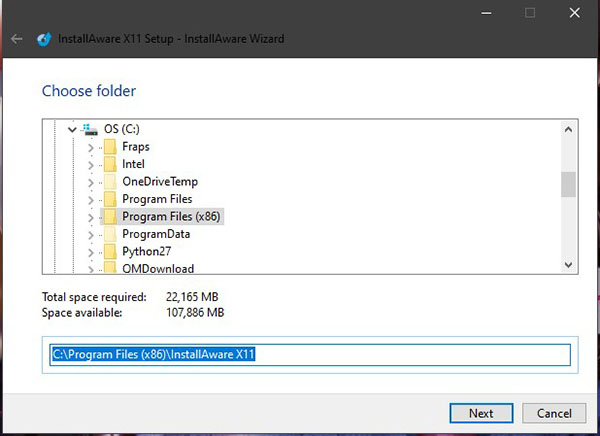Image resolution: width=600 pixels, height=436 pixels.
Task: Click the Space available label
Action: (x=82, y=313)
